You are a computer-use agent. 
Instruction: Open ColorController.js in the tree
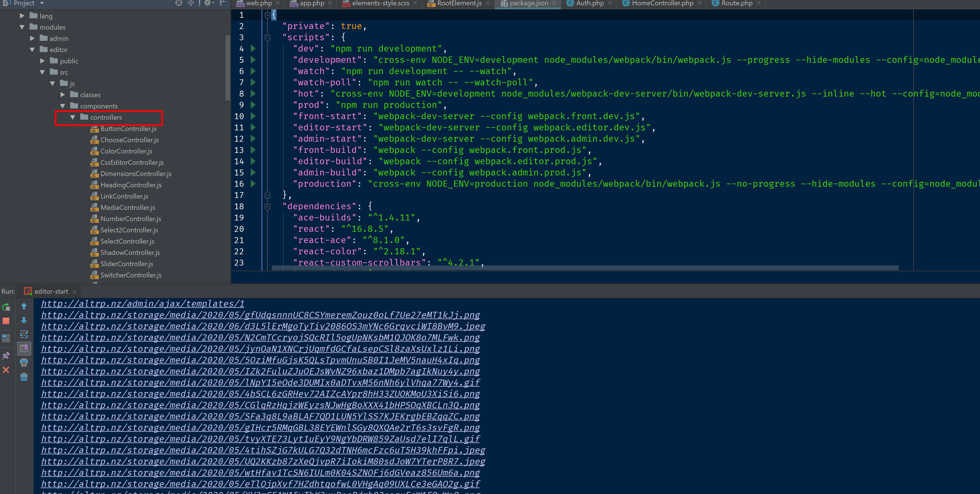[126, 151]
